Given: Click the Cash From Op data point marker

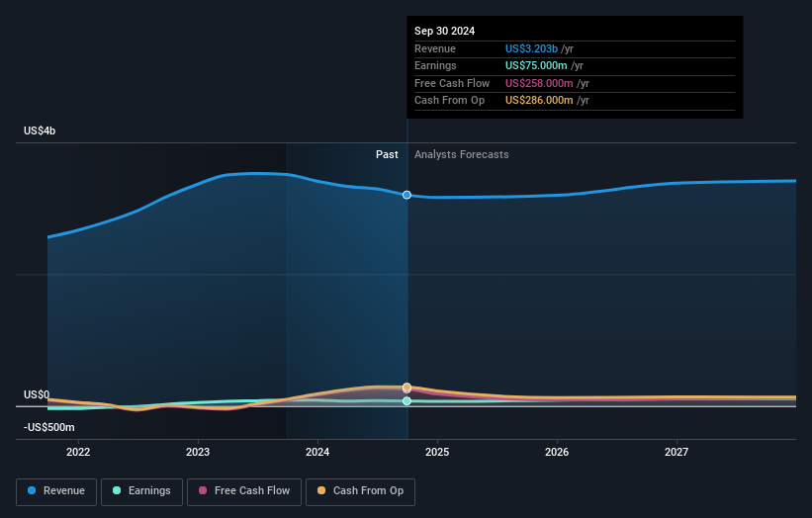Looking at the screenshot, I should click(407, 388).
